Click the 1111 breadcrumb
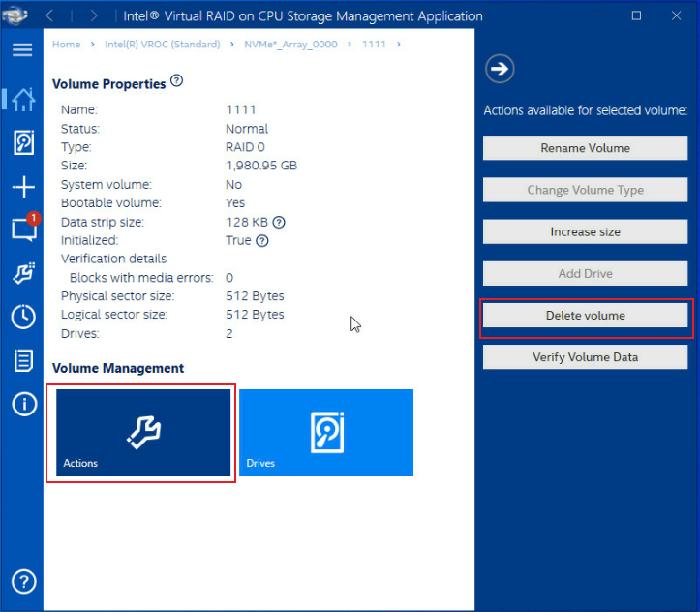 coord(374,45)
